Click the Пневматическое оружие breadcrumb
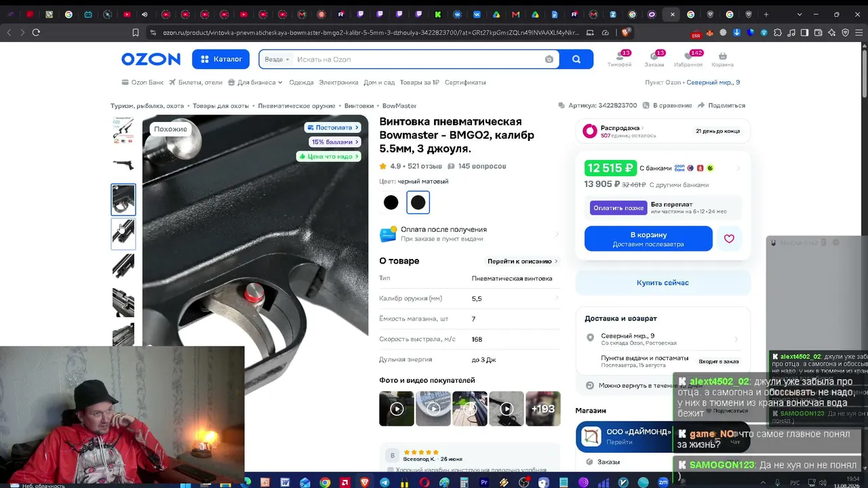The image size is (868, 488). [x=296, y=106]
